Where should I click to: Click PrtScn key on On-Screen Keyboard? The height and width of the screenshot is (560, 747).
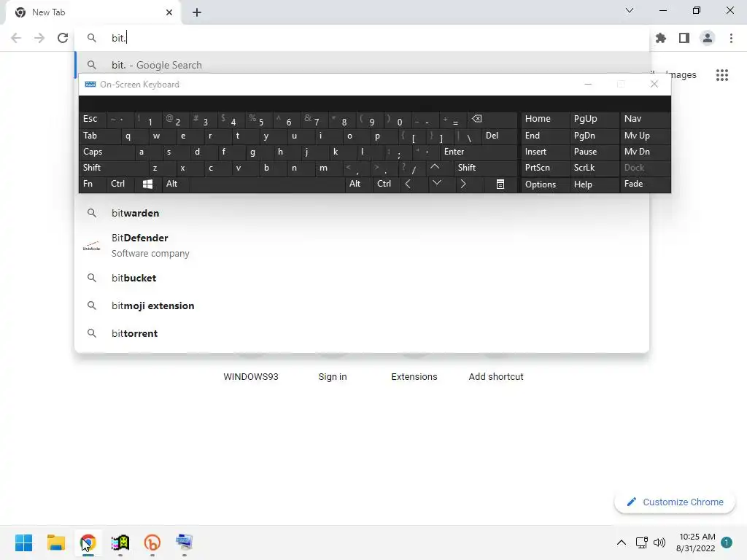coord(545,168)
